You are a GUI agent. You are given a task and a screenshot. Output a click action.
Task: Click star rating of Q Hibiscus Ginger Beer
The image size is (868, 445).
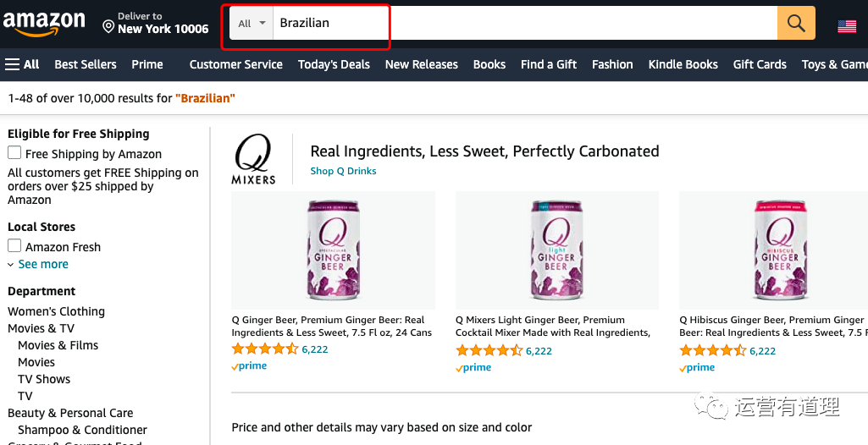coord(712,349)
